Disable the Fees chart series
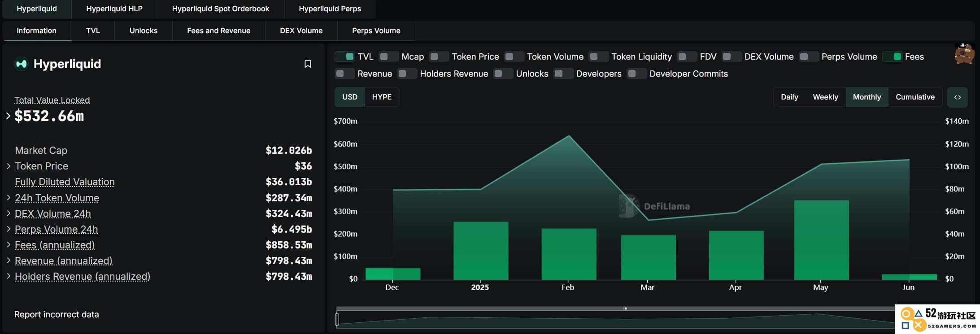Viewport: 980px width, 334px height. [892, 56]
